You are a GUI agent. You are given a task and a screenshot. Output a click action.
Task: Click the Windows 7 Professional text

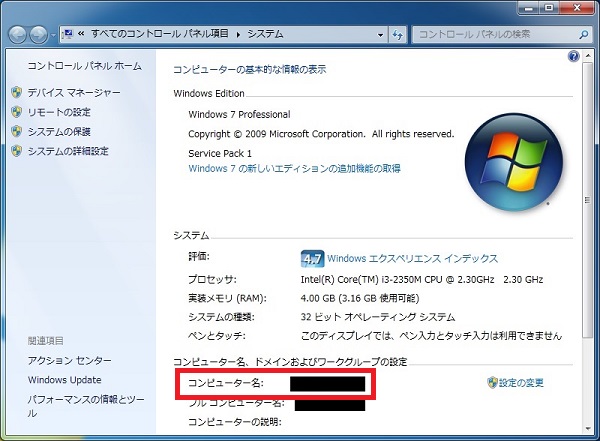[239, 114]
